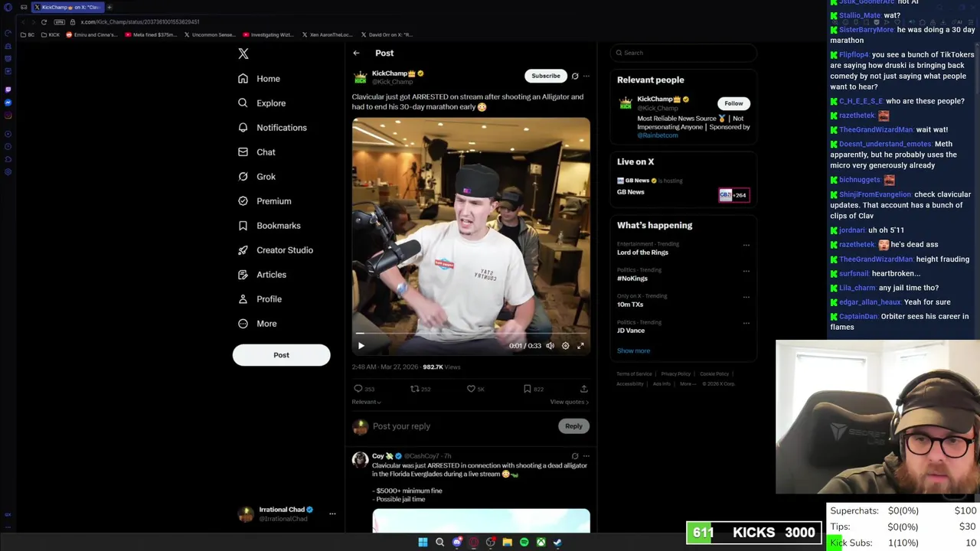Click the large white Post button

click(281, 355)
